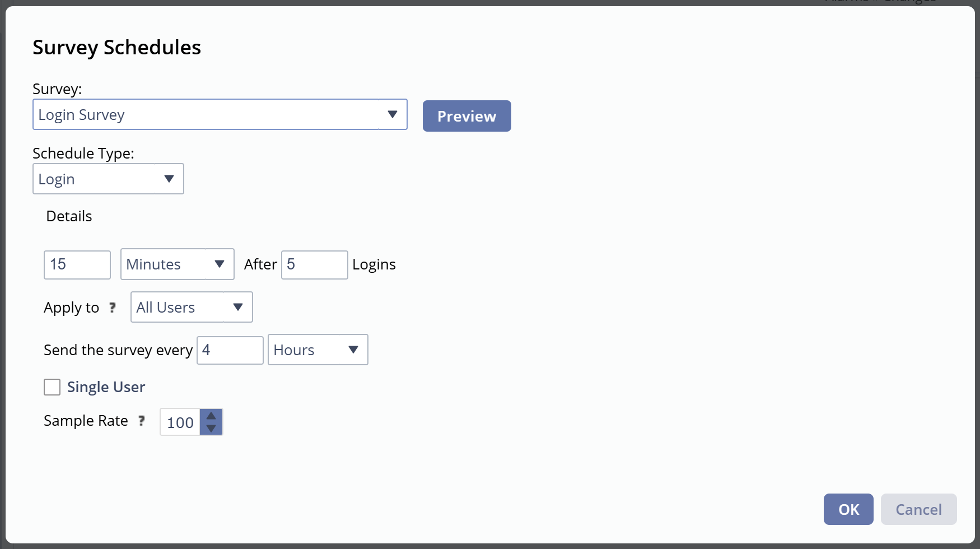Confirm with the OK button
The width and height of the screenshot is (980, 549).
point(848,509)
